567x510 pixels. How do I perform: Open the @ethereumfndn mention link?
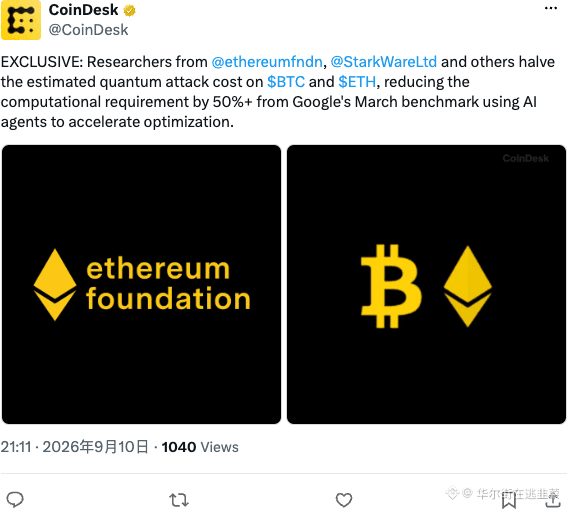coord(267,62)
